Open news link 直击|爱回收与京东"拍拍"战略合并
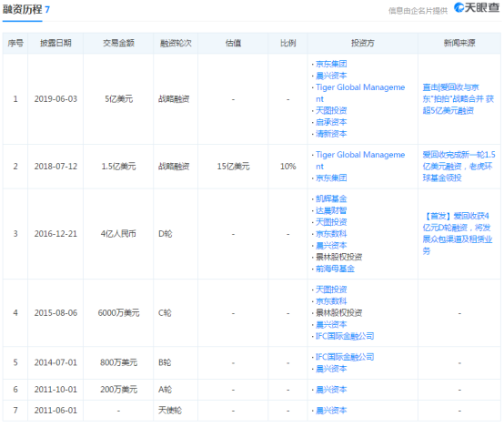 [458, 99]
